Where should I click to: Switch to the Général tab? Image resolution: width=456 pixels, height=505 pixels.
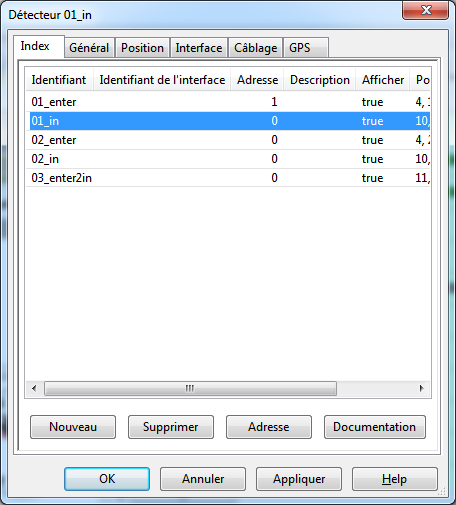(89, 48)
